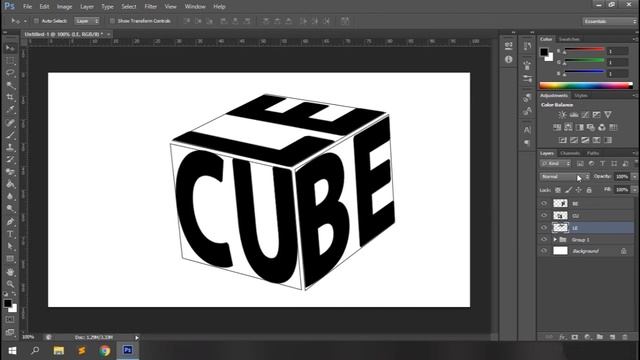Open the collapsed Character panel icon
This screenshot has width=640, height=360.
[527, 130]
